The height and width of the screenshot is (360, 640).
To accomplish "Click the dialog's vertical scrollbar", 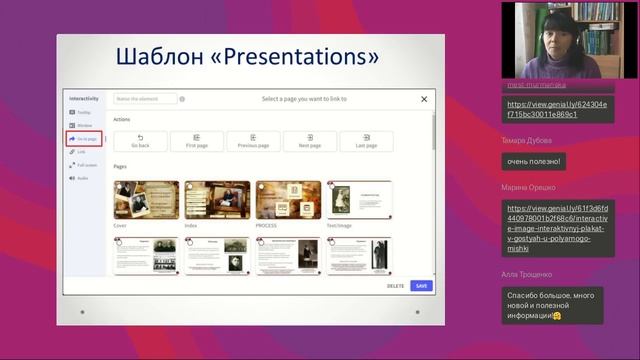I will tap(433, 133).
